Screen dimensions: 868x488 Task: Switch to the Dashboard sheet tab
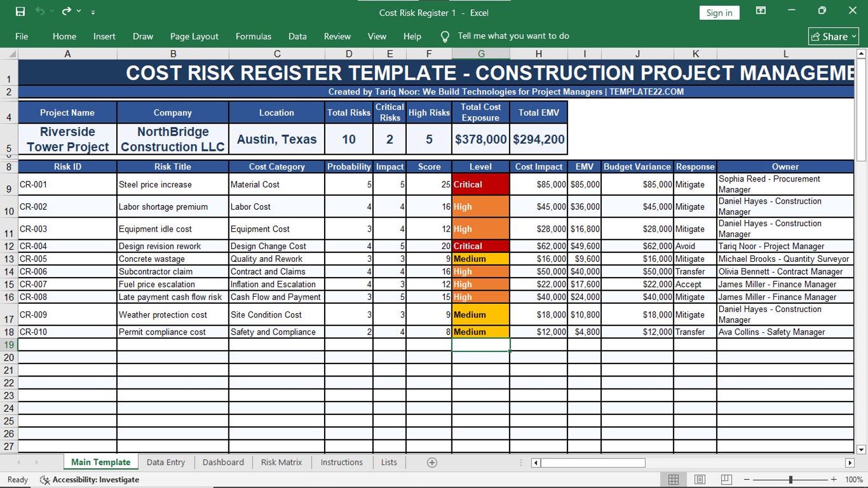click(x=223, y=462)
